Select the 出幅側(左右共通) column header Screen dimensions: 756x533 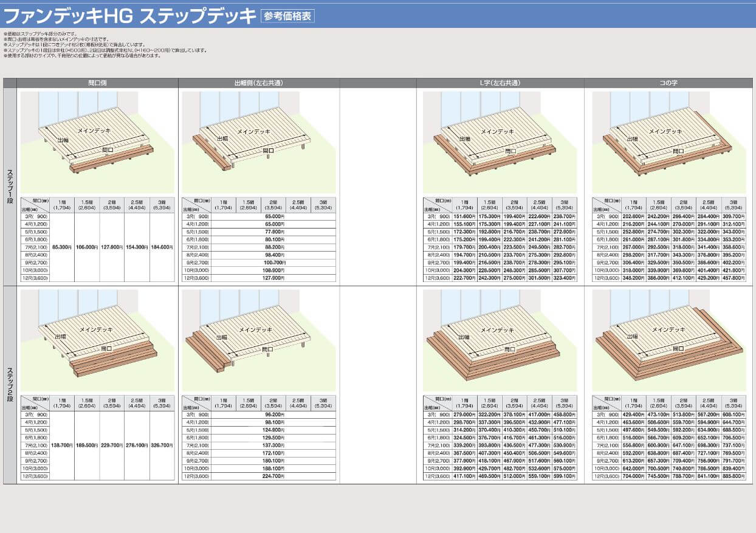(259, 82)
